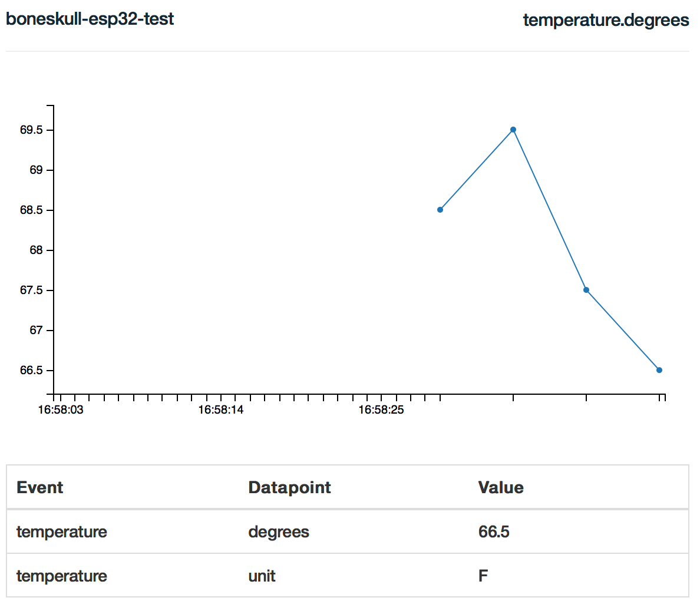Click the 67 label on the y-axis
This screenshot has height=601, width=700.
(37, 331)
